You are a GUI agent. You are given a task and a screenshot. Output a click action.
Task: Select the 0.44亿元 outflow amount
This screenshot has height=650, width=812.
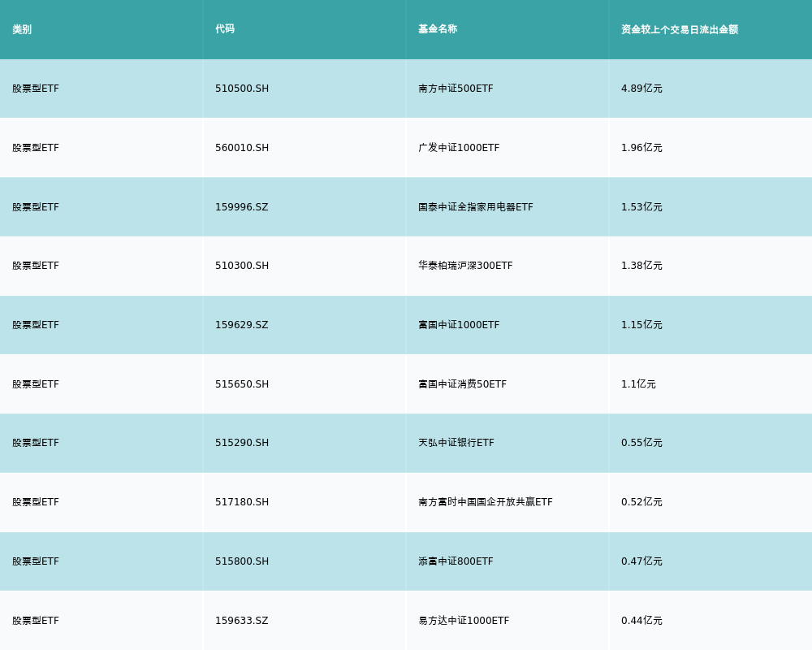point(641,621)
